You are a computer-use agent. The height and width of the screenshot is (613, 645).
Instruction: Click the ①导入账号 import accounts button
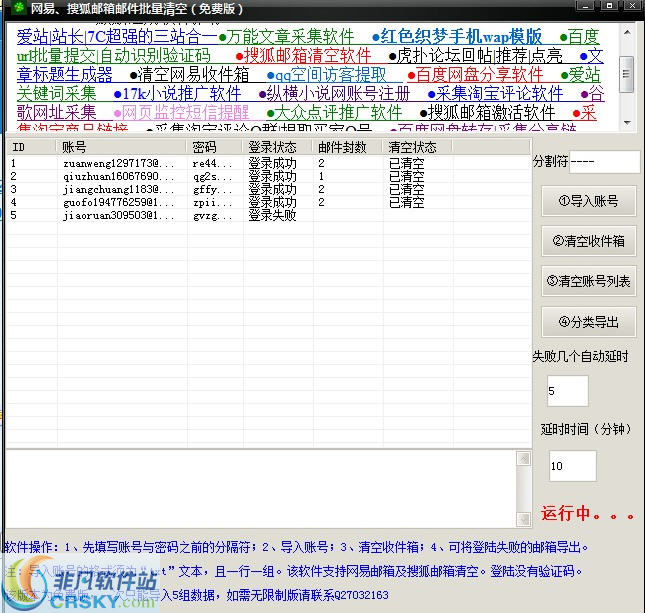click(x=589, y=201)
